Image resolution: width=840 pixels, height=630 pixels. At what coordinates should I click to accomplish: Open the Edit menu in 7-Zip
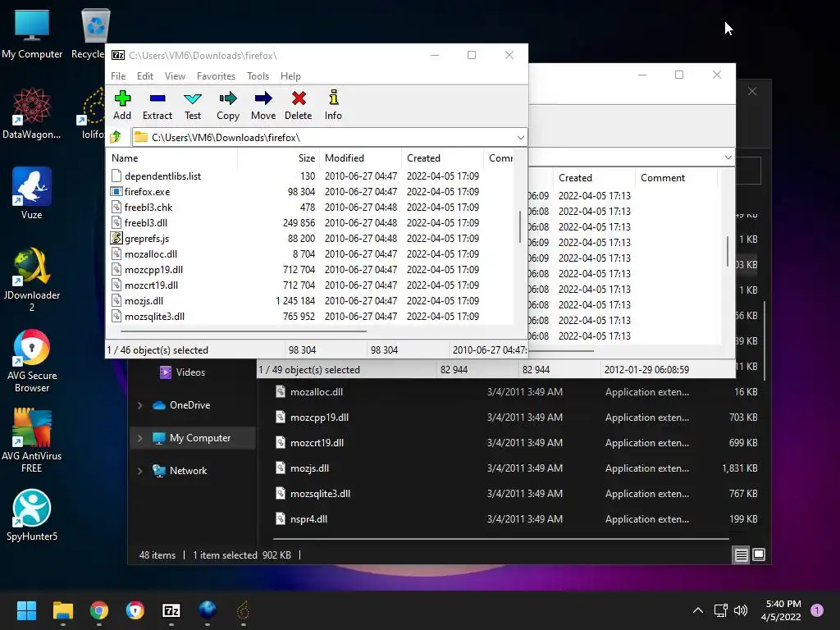pos(145,76)
